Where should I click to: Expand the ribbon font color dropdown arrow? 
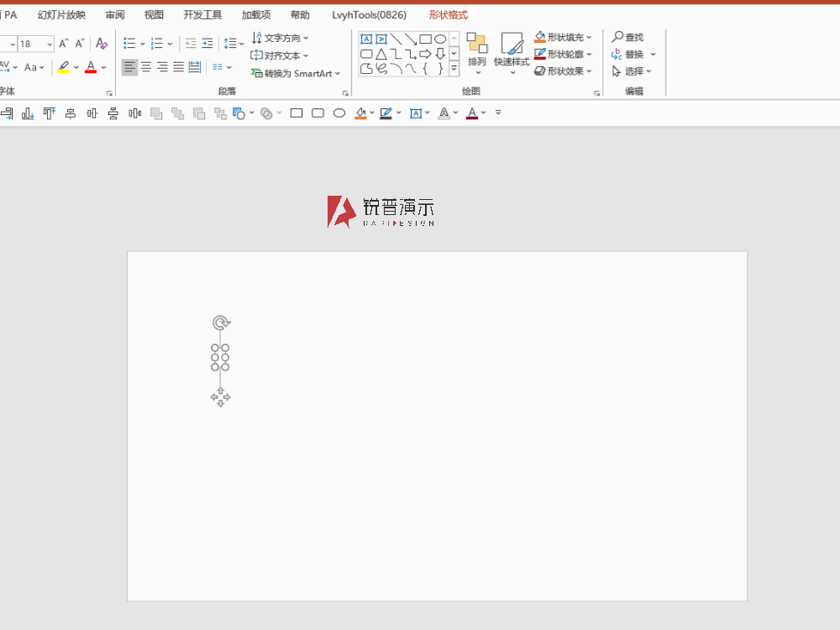click(x=103, y=67)
